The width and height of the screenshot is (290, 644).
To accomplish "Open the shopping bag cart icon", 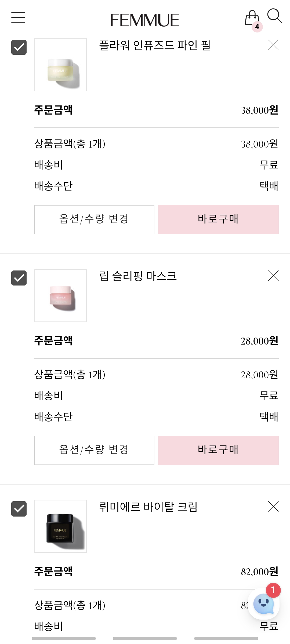I will 252,18.
